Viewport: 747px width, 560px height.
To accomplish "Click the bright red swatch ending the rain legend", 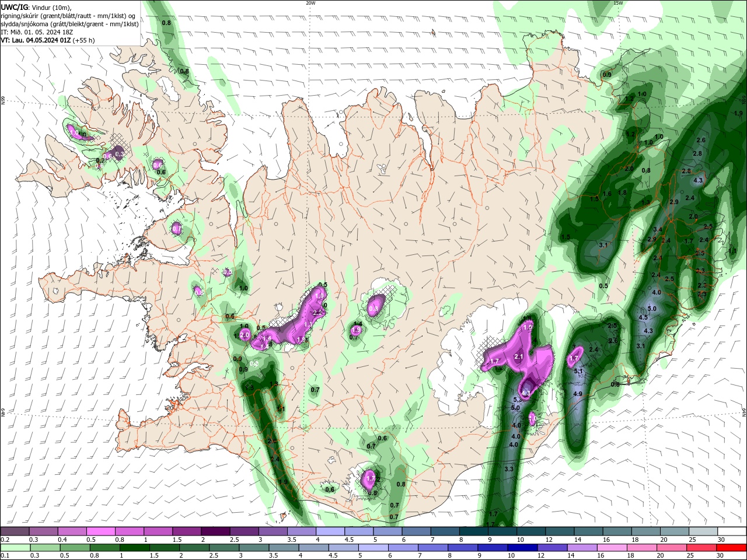I will point(731,548).
